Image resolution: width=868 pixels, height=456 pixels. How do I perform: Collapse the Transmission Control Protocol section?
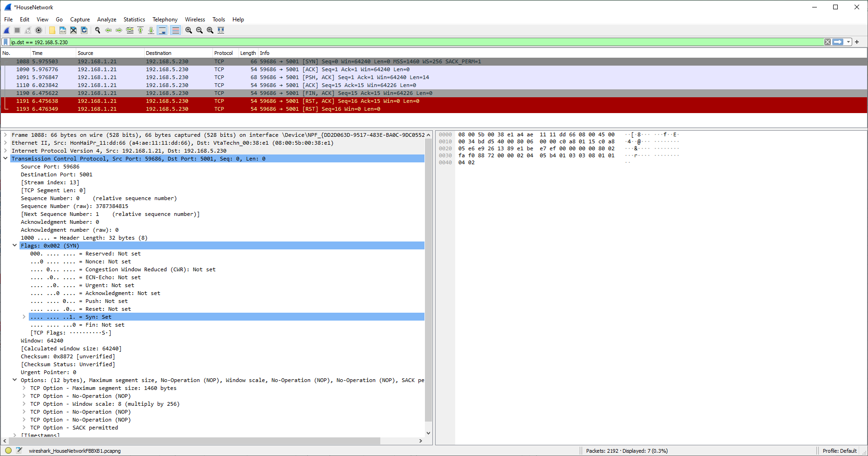click(6, 159)
